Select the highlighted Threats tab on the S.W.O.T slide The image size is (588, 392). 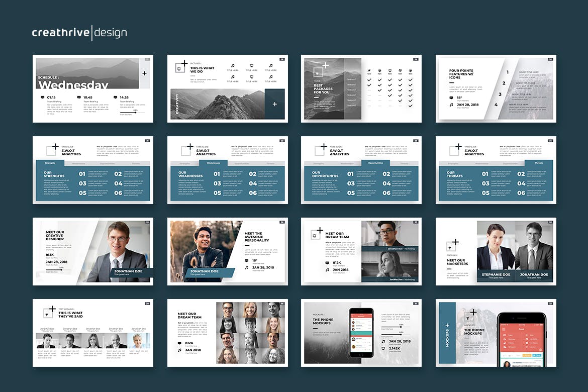tap(538, 163)
